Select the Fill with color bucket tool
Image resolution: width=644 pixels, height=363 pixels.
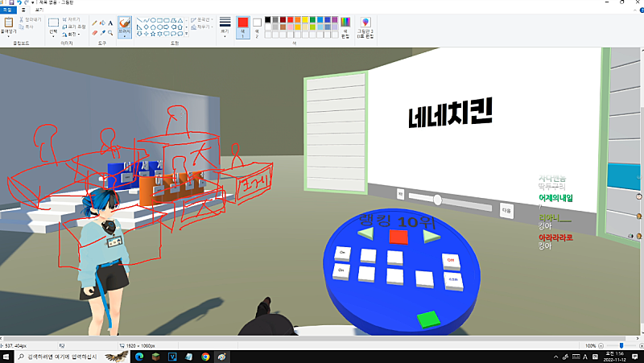click(103, 23)
